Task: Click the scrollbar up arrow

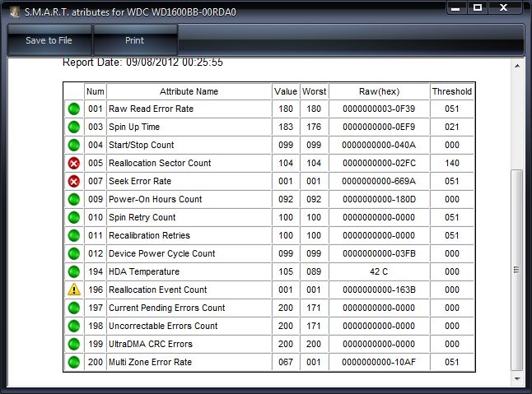Action: coord(517,66)
